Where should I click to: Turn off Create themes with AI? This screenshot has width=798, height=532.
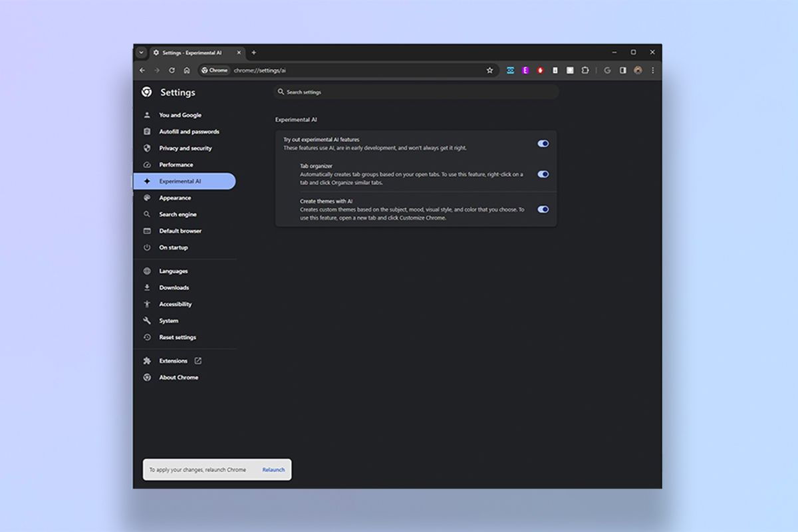pyautogui.click(x=543, y=209)
